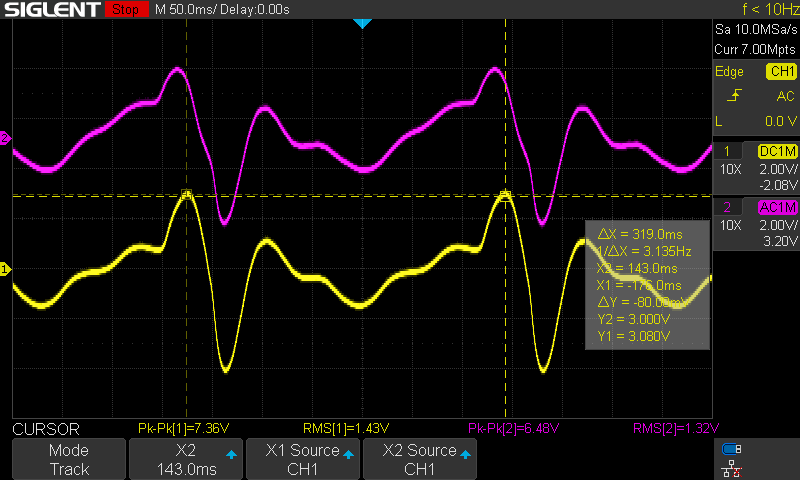Click the CURSOR menu title

[x=45, y=429]
